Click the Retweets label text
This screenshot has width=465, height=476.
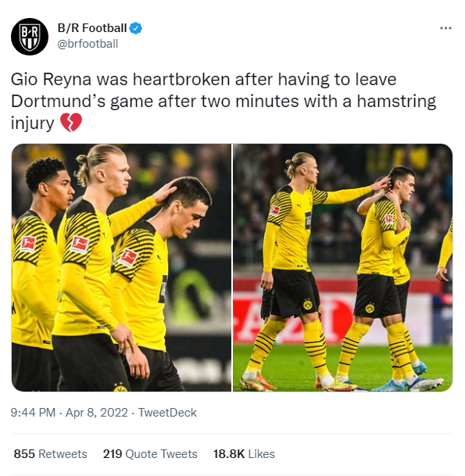[x=63, y=454]
